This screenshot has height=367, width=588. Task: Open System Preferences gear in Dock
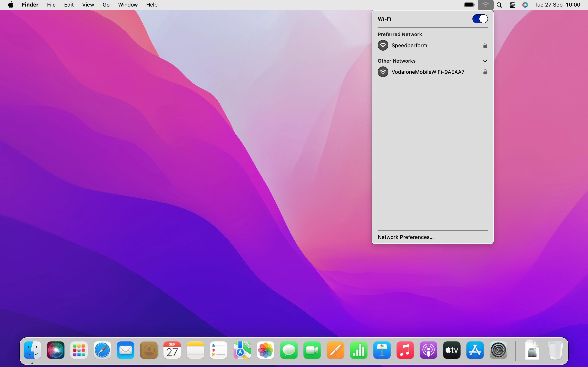coord(498,350)
